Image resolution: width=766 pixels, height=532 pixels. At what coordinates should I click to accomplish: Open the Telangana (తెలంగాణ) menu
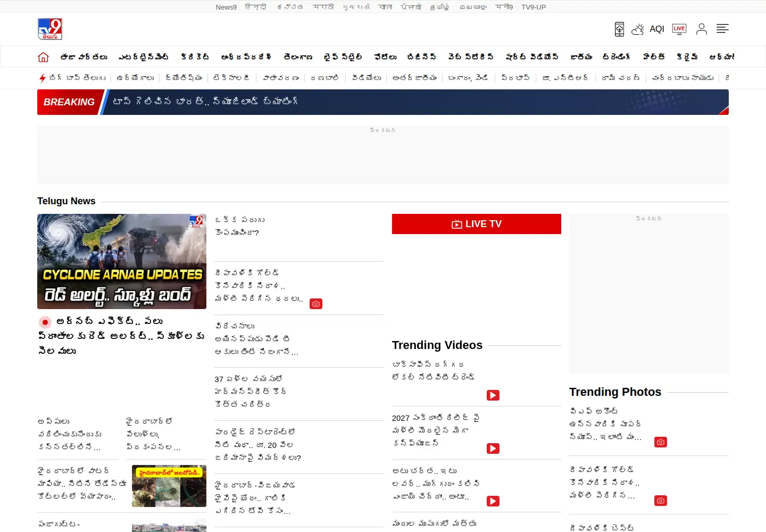coord(298,57)
